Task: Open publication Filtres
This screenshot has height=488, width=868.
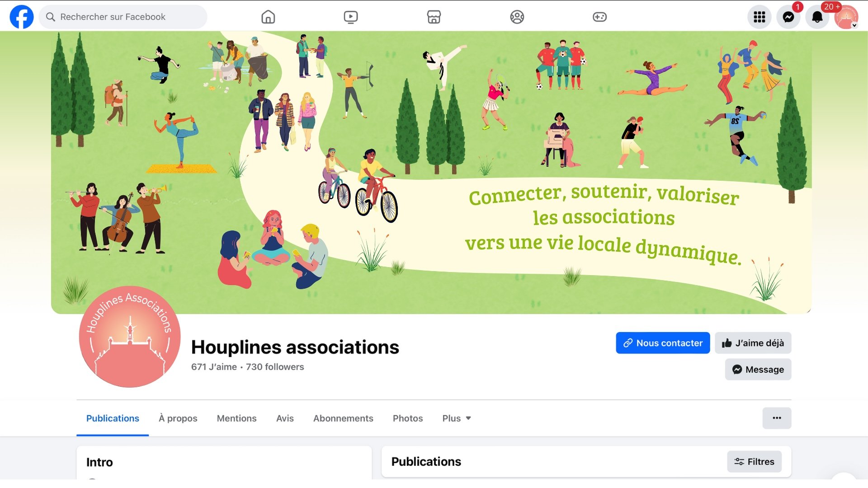Action: click(x=754, y=462)
